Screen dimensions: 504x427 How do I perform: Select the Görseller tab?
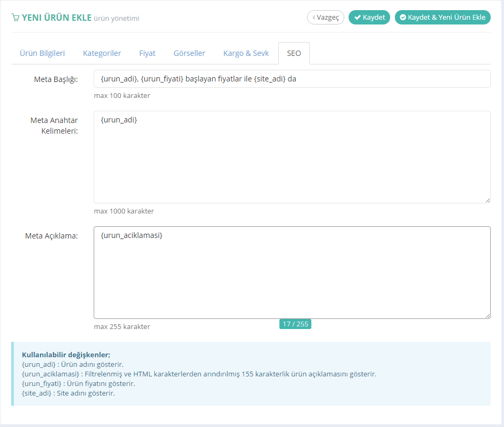pos(189,53)
